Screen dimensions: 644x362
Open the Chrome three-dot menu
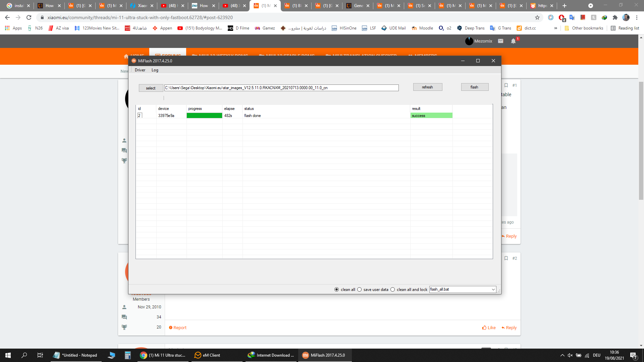637,17
